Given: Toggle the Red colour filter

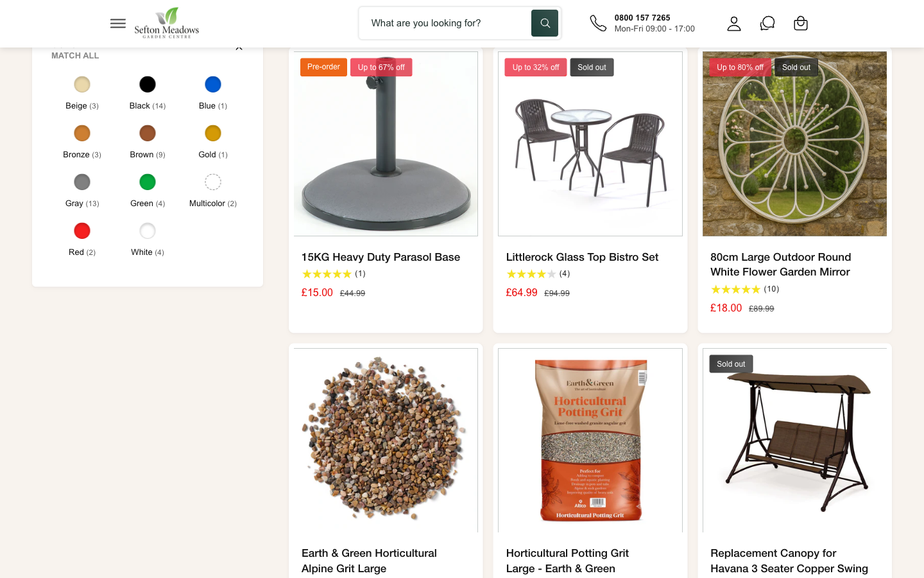Looking at the screenshot, I should (x=82, y=231).
